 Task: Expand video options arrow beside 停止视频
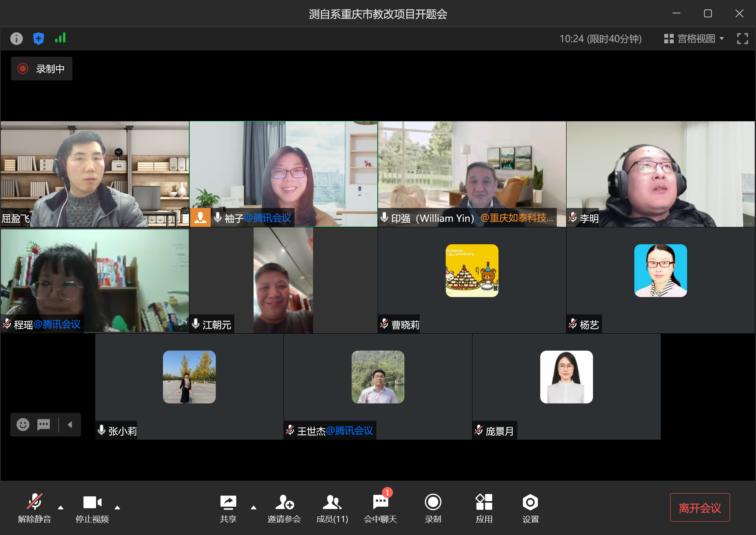[117, 507]
